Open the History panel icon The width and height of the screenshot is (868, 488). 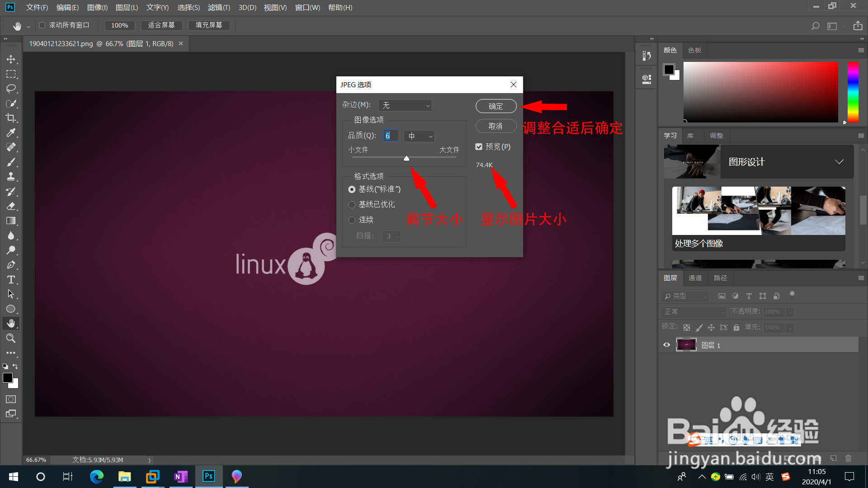(646, 56)
